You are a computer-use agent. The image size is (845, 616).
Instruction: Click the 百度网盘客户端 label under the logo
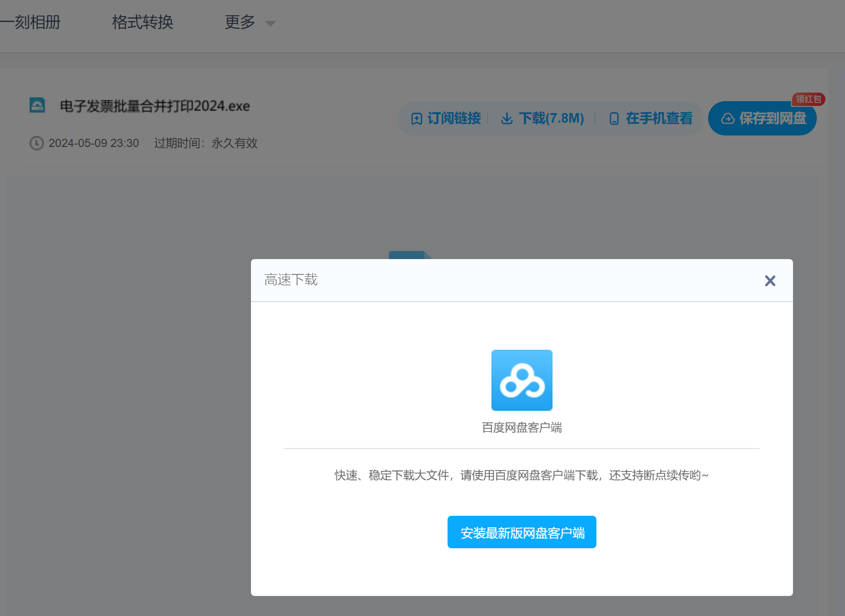[522, 428]
